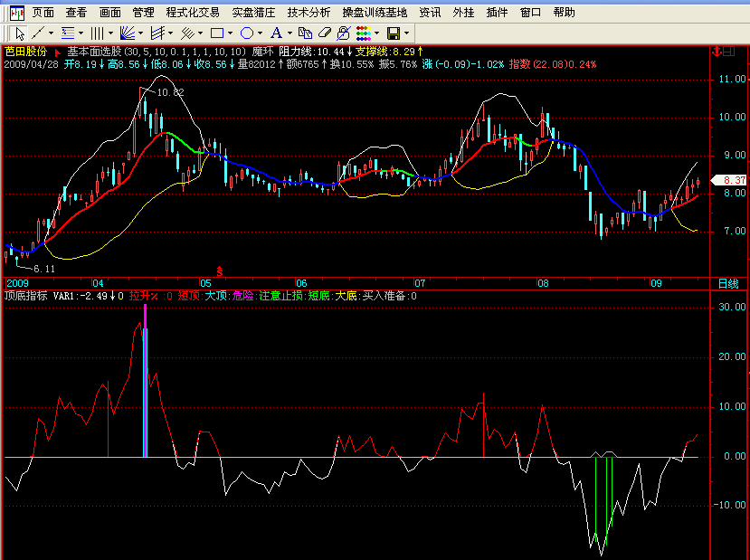Select the eraser tool

324,33
